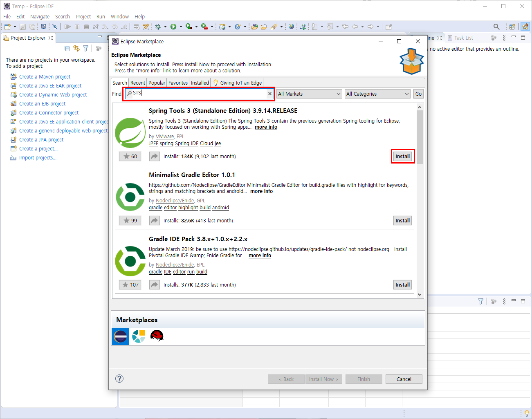Click the Go search button

418,94
